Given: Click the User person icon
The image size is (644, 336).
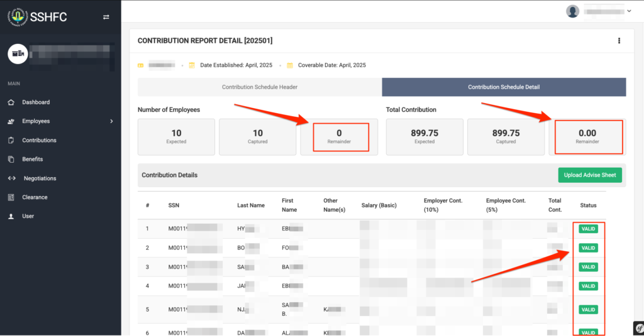Looking at the screenshot, I should 11,216.
